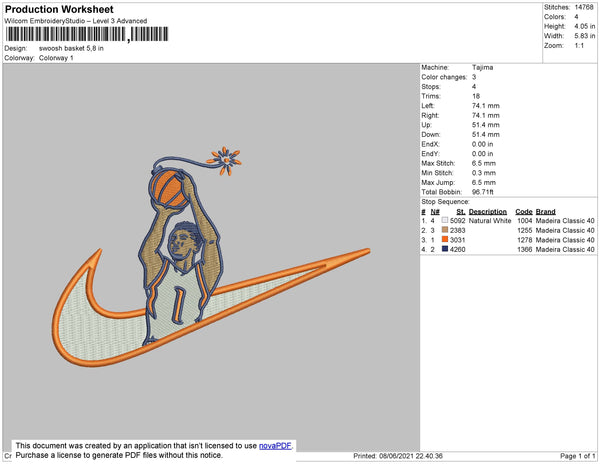Click the Height value 4.05 in
The image size is (600, 464).
coord(585,26)
